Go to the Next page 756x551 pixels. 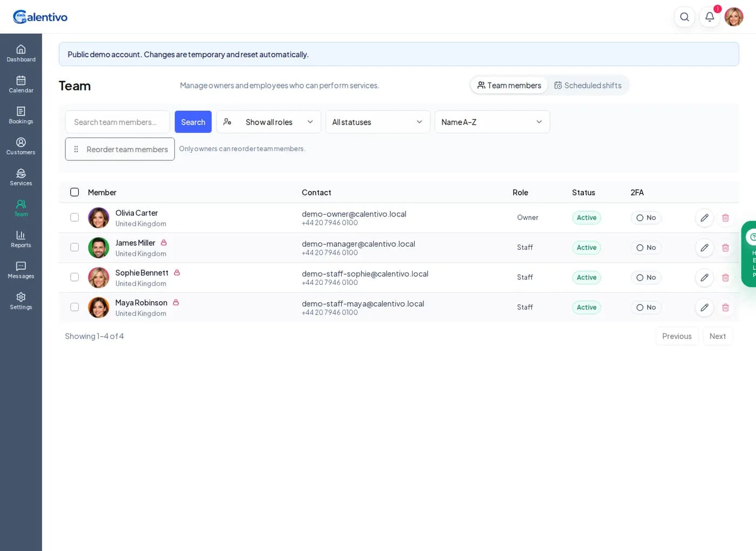[x=717, y=336]
